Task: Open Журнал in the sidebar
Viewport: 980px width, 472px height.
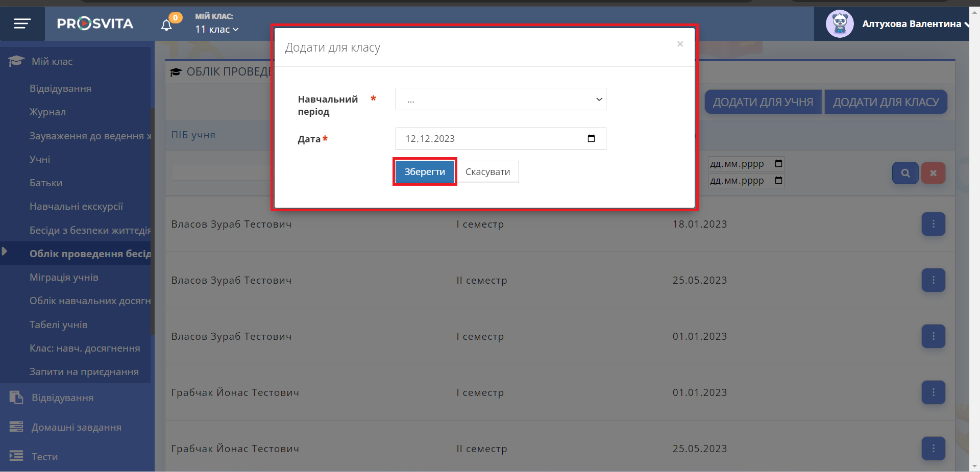Action: tap(47, 112)
